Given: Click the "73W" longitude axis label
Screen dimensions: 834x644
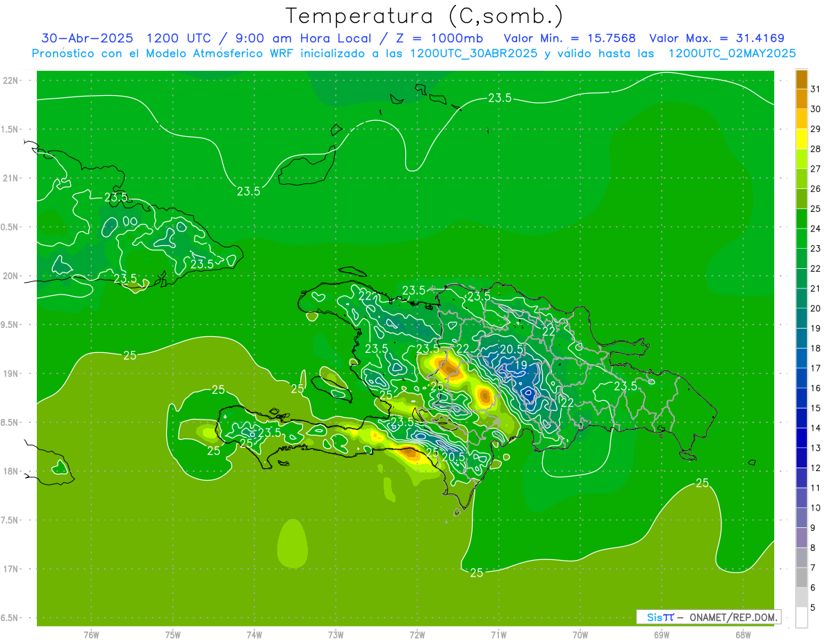Looking at the screenshot, I should click(x=336, y=634).
